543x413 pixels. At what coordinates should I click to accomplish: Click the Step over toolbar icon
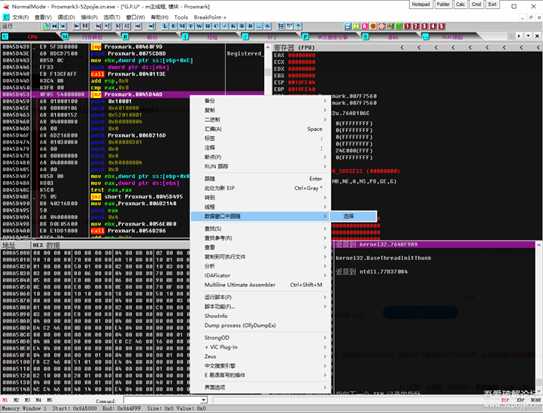click(x=107, y=26)
